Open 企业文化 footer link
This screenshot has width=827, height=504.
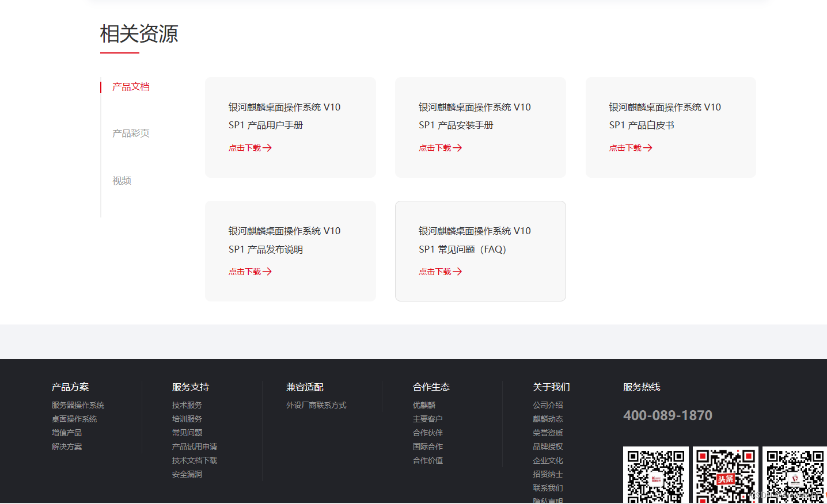pos(548,460)
